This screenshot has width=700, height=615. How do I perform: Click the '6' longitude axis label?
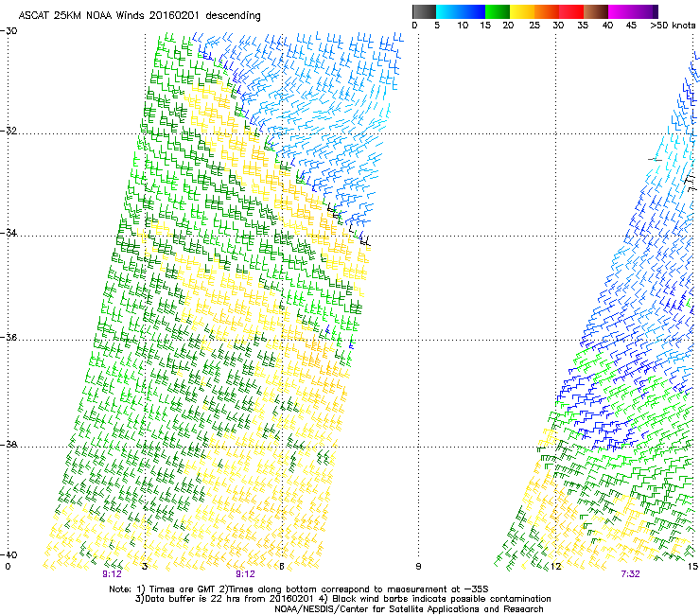point(282,567)
